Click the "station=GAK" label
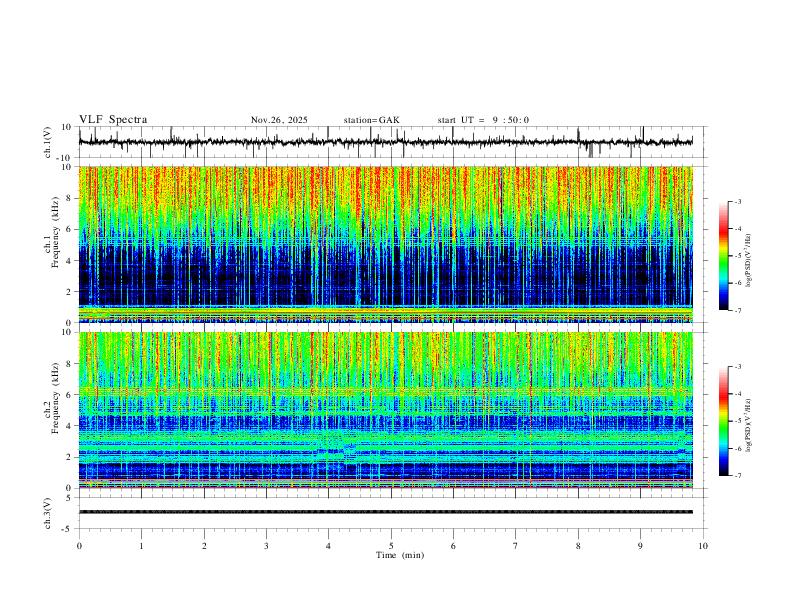Screen dimensions: 792x612 tap(372, 120)
